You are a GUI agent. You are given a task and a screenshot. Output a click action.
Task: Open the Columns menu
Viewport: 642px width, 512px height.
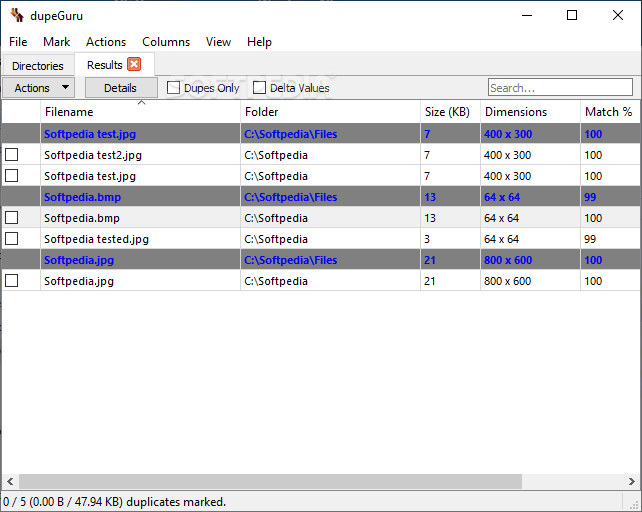[166, 42]
